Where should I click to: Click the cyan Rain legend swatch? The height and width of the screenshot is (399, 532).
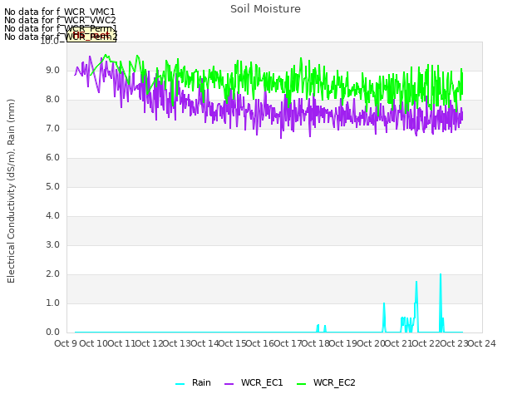180,384
